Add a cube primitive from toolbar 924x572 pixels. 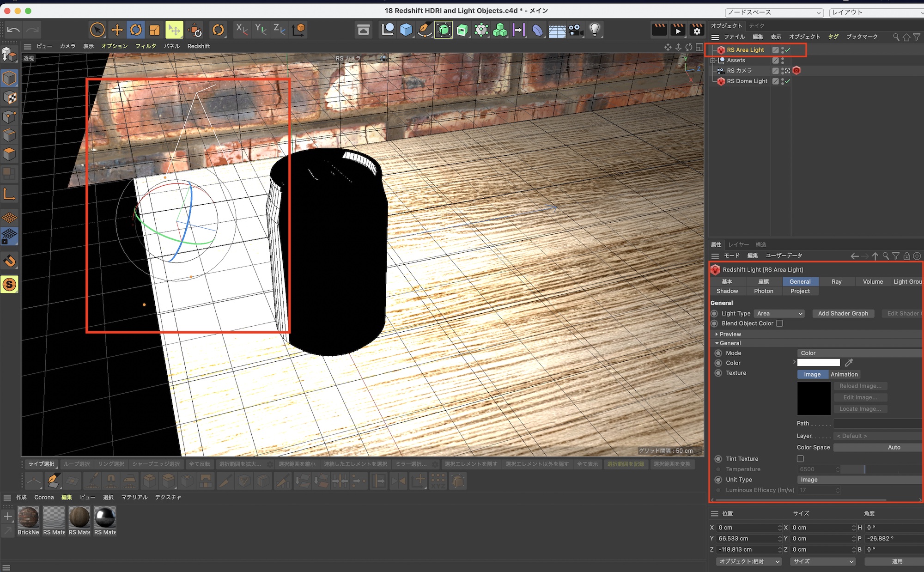coord(406,30)
